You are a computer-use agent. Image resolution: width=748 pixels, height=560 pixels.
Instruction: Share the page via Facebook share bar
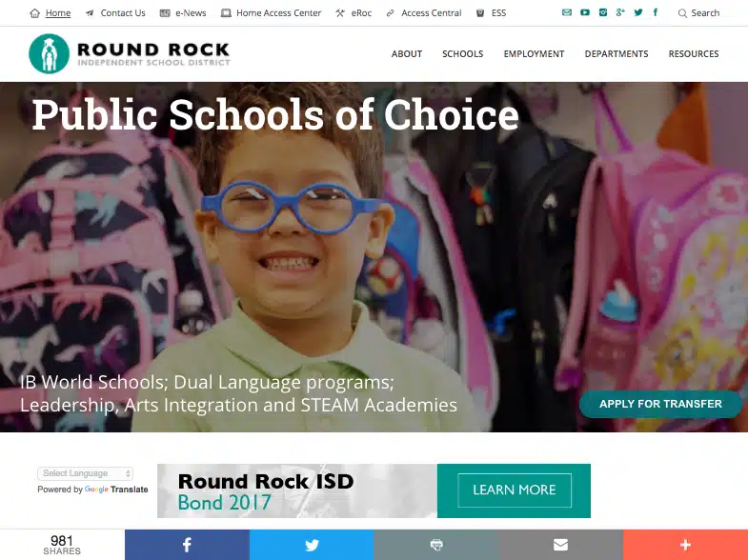[187, 544]
